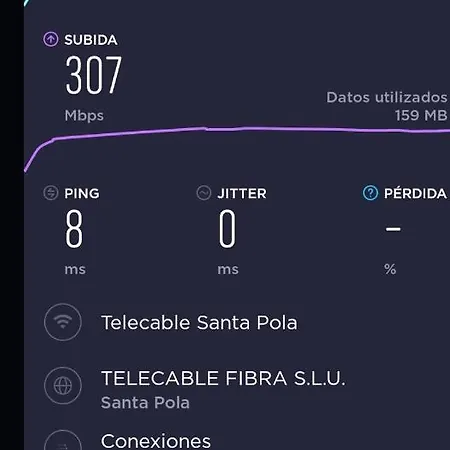Click the Conexiones connections icon

point(63,441)
